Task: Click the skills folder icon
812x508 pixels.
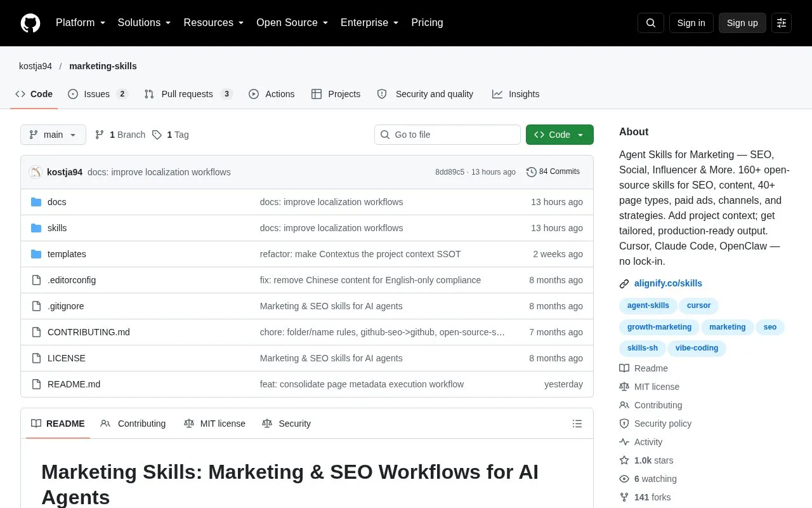Action: [36, 228]
